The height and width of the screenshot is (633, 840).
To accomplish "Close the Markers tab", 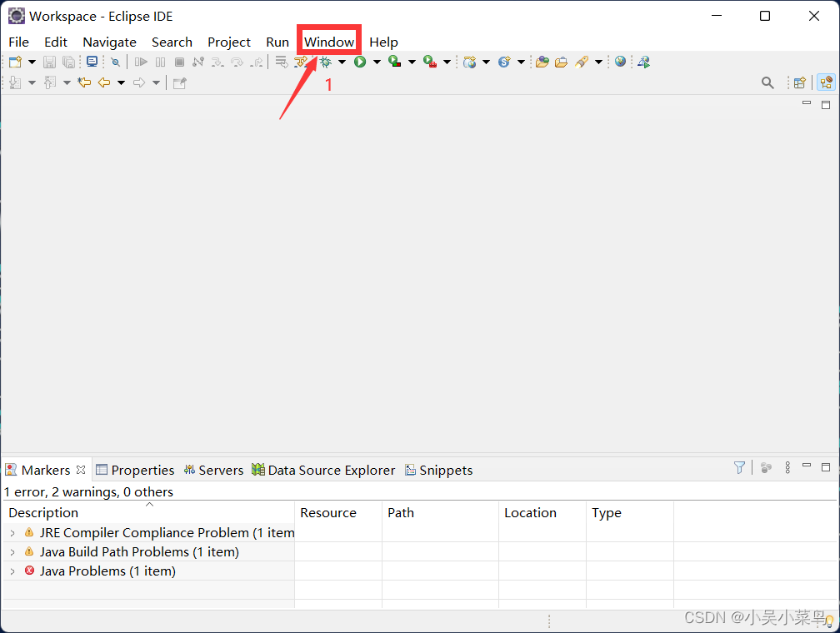I will click(81, 470).
